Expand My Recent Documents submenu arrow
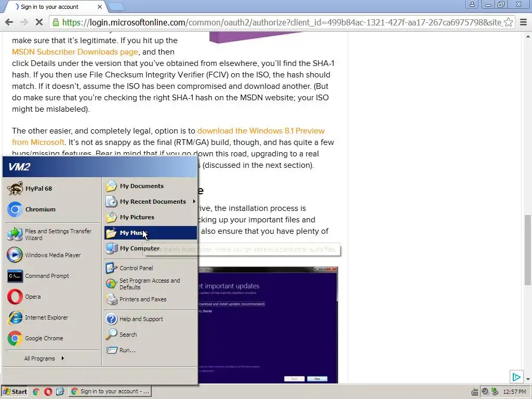The height and width of the screenshot is (399, 532). tap(194, 202)
